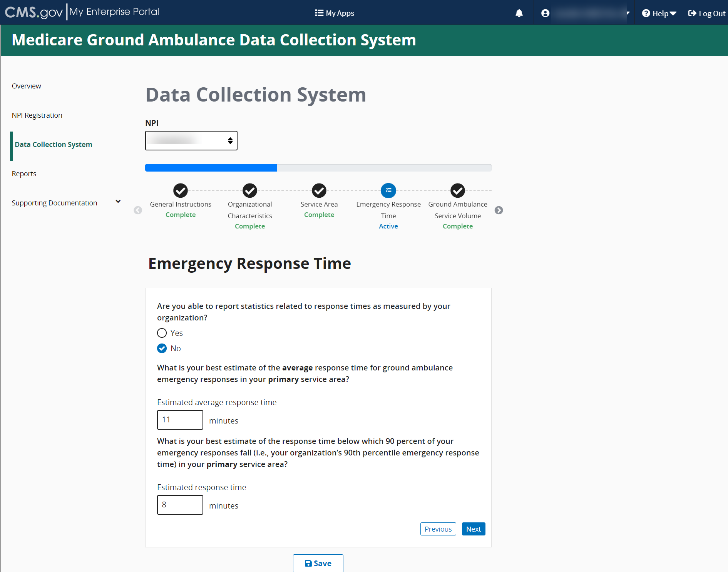Click the Organizational Characteristics checkmark step icon

click(250, 190)
